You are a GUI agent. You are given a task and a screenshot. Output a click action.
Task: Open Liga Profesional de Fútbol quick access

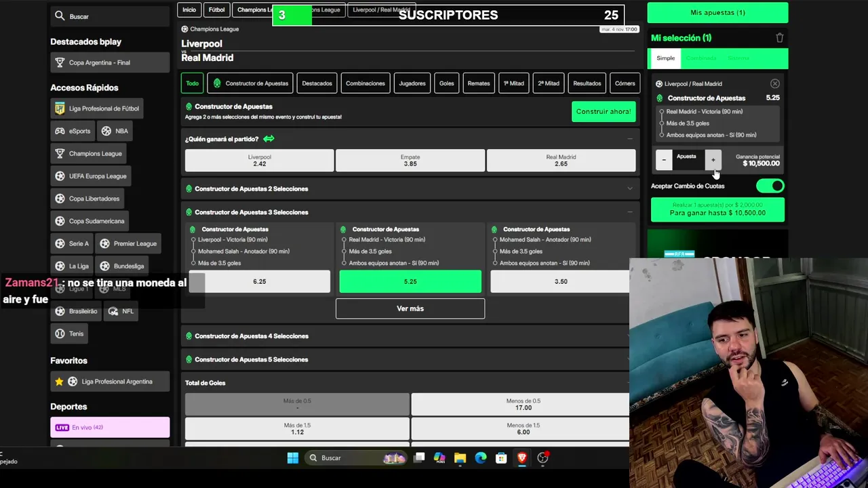(x=96, y=108)
